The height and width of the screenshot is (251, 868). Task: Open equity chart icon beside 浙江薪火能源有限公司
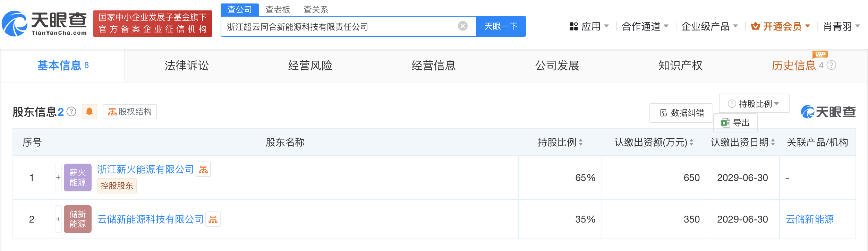pyautogui.click(x=203, y=170)
